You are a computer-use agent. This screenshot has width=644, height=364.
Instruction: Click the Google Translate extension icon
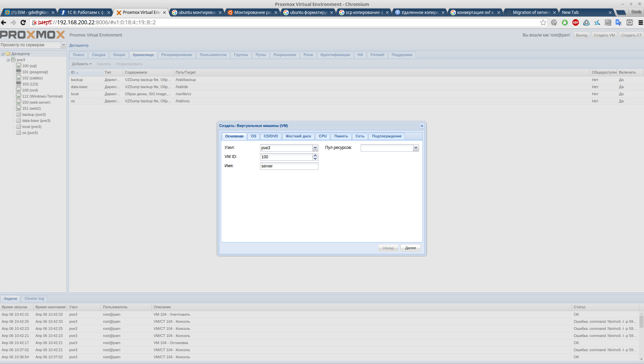tap(619, 23)
